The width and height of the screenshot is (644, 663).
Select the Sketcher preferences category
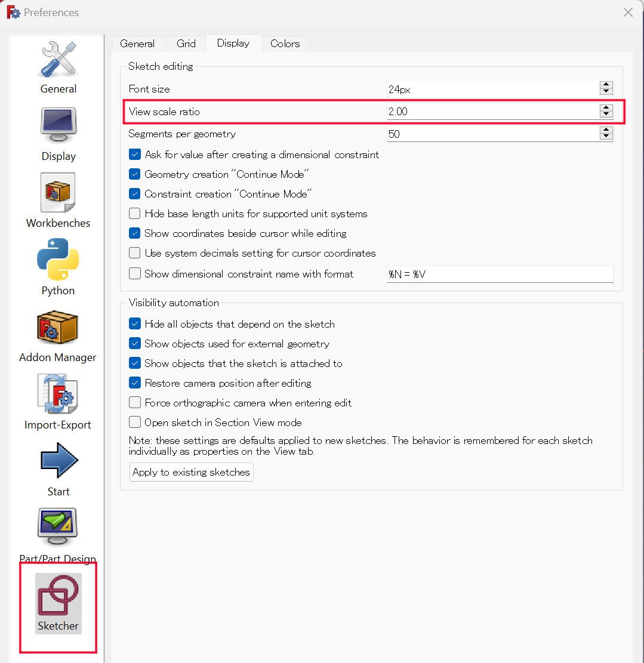58,603
